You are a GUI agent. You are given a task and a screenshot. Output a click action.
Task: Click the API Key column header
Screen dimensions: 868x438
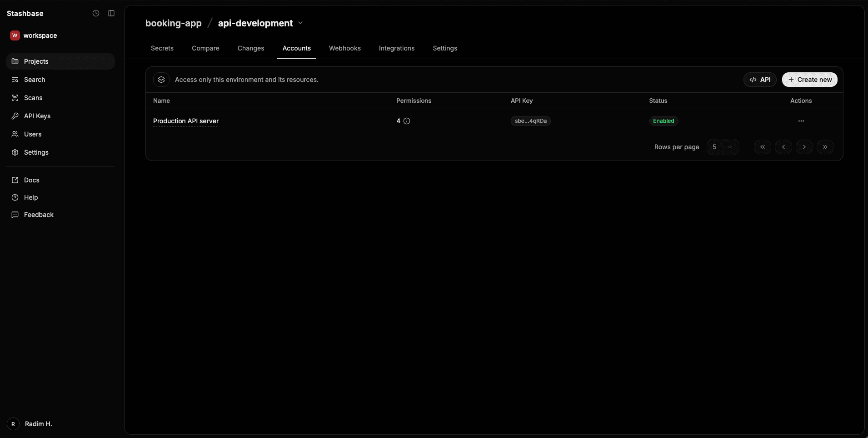[x=522, y=101]
